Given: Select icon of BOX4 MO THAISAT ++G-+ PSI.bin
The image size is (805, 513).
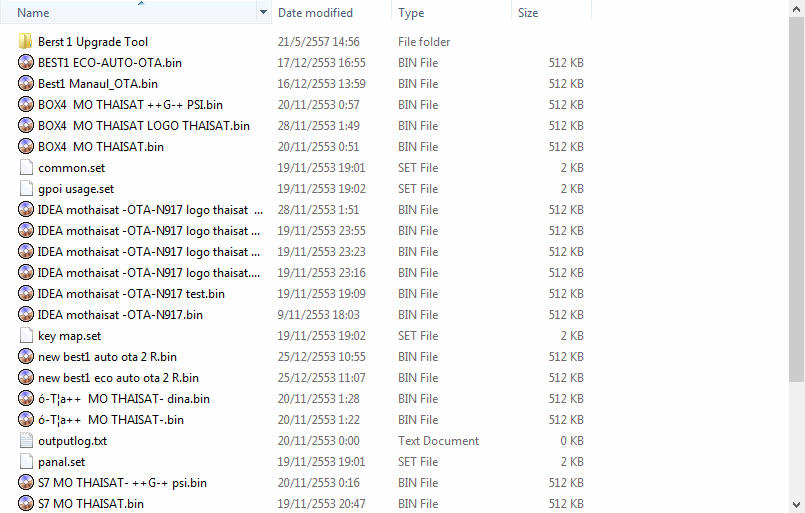Looking at the screenshot, I should click(26, 105).
